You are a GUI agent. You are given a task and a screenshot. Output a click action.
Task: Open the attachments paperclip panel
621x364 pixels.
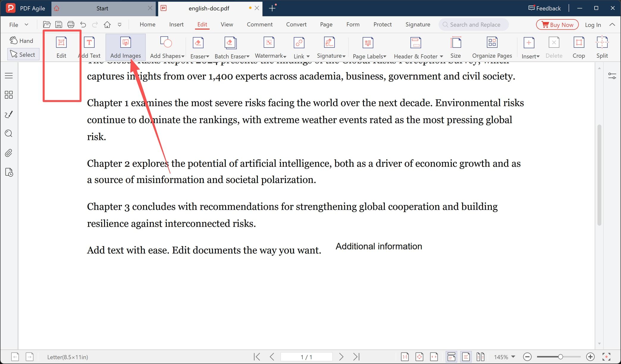[x=9, y=153]
